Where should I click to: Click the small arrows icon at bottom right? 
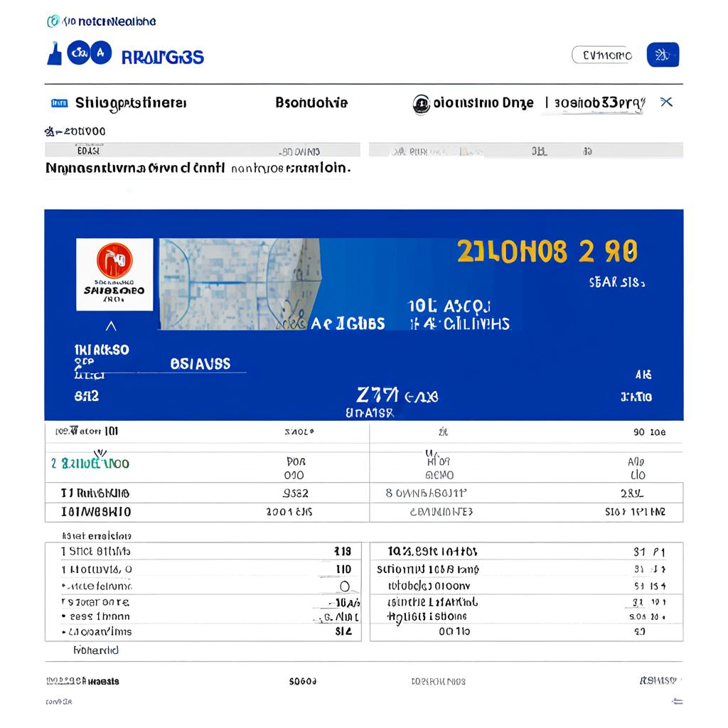[x=678, y=701]
